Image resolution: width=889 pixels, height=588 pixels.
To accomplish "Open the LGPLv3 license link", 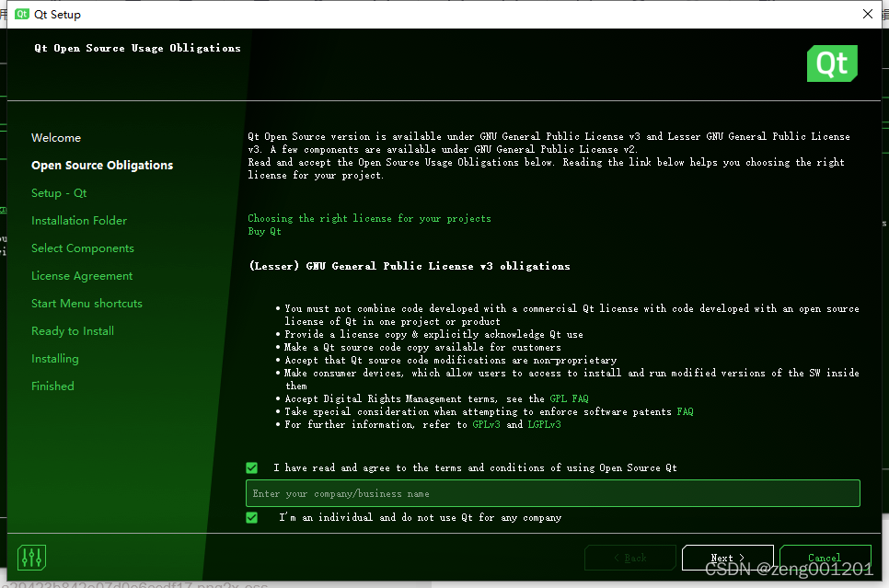I will (543, 424).
